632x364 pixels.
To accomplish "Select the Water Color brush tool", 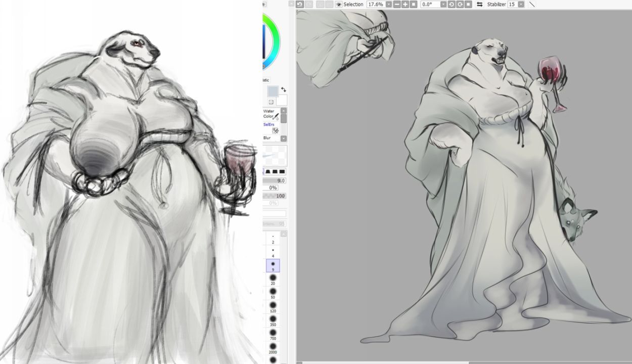I will click(271, 114).
